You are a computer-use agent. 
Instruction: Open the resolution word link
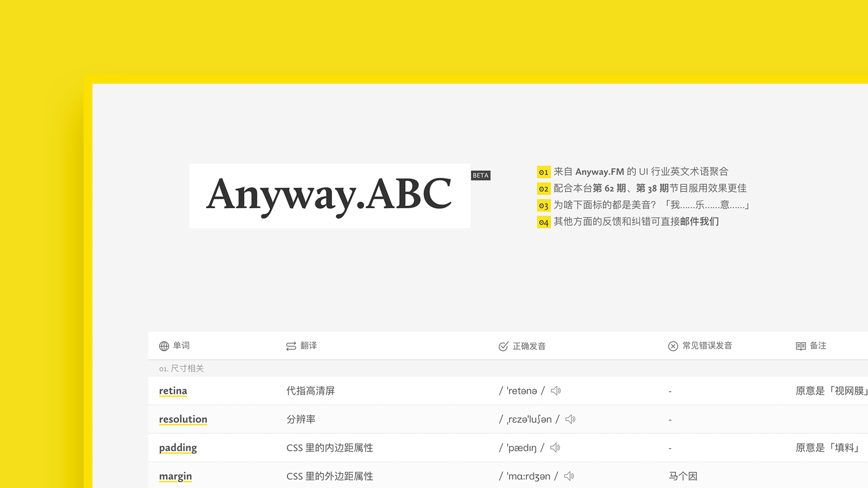click(183, 419)
